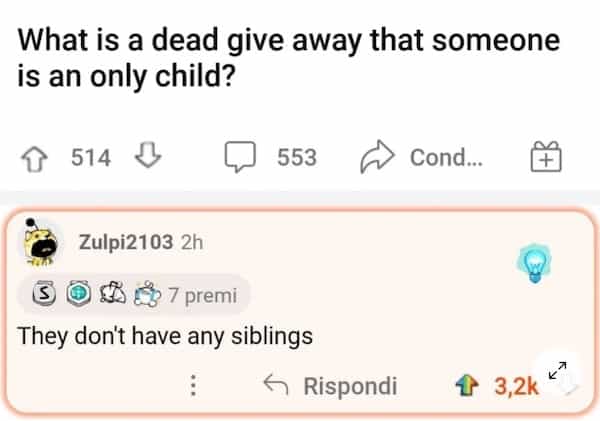Click the 514 post vote count

[91, 157]
